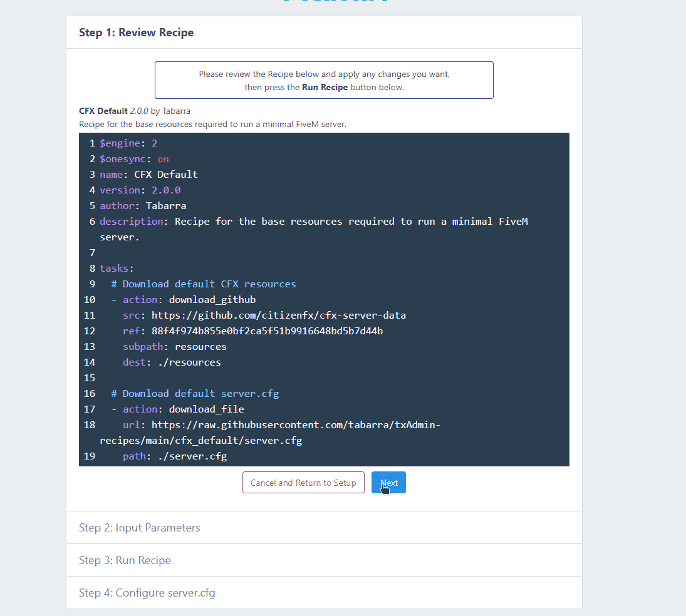686x616 pixels.
Task: Select the Step 1: Review Recipe header
Action: pos(324,33)
